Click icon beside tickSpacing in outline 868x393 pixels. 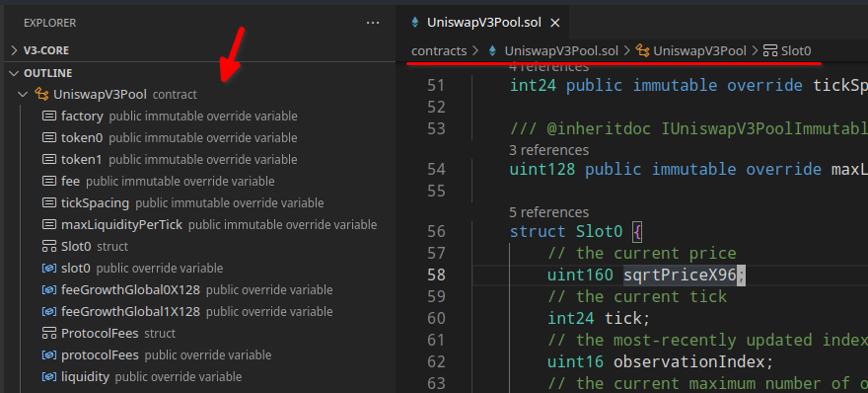click(49, 202)
